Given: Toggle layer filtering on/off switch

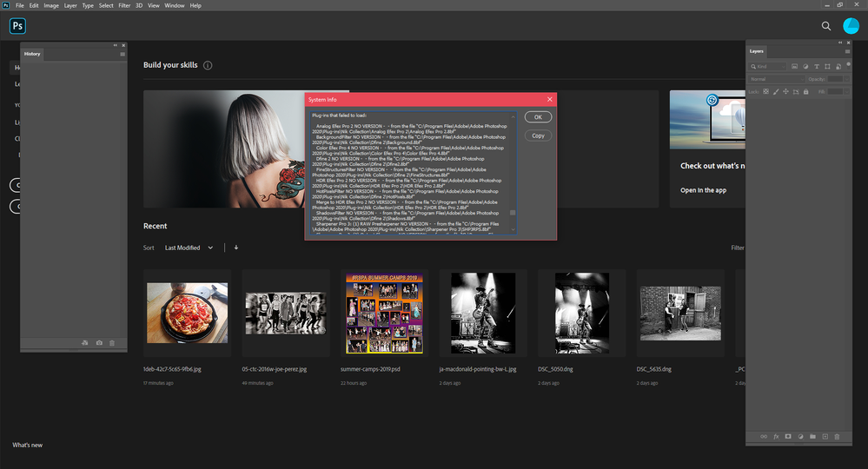Looking at the screenshot, I should 848,65.
